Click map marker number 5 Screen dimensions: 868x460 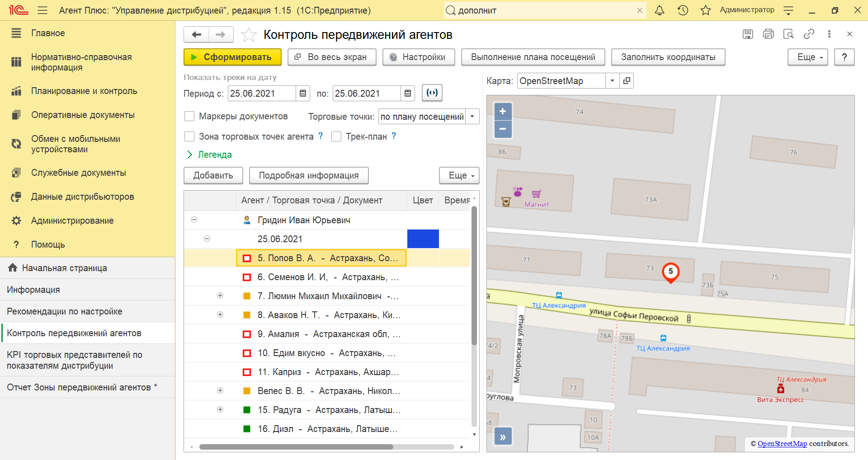click(670, 272)
